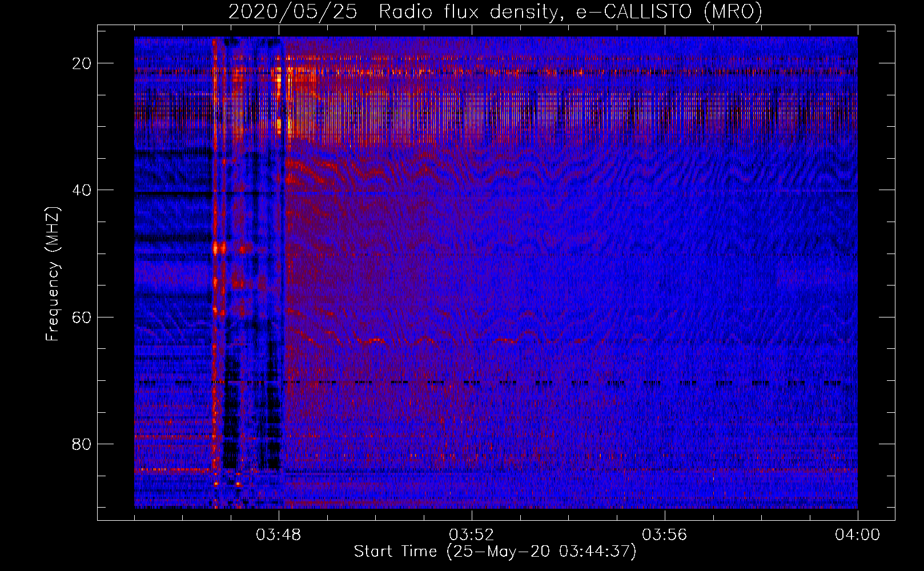Click the 03:56 time tick label
The height and width of the screenshot is (571, 924).
pyautogui.click(x=665, y=535)
